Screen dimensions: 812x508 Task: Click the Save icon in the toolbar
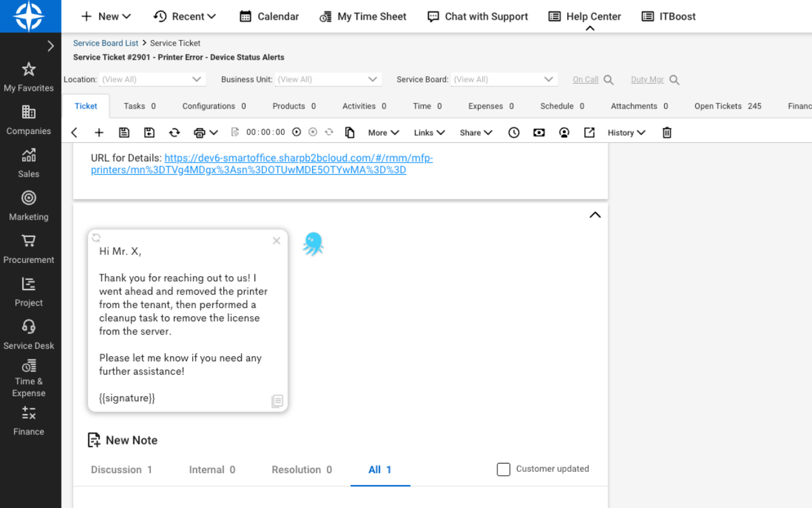(x=124, y=133)
